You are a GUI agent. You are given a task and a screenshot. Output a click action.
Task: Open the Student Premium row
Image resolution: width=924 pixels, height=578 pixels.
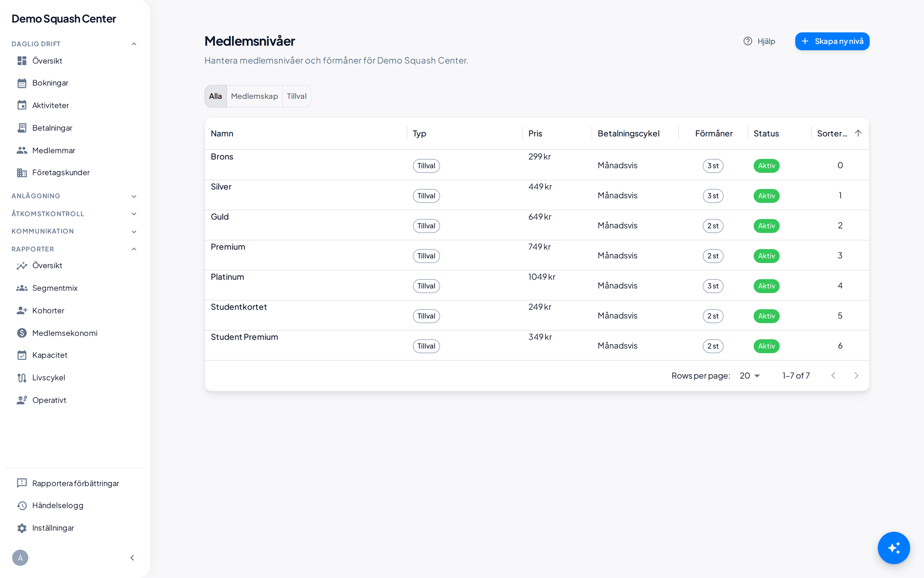click(x=537, y=345)
